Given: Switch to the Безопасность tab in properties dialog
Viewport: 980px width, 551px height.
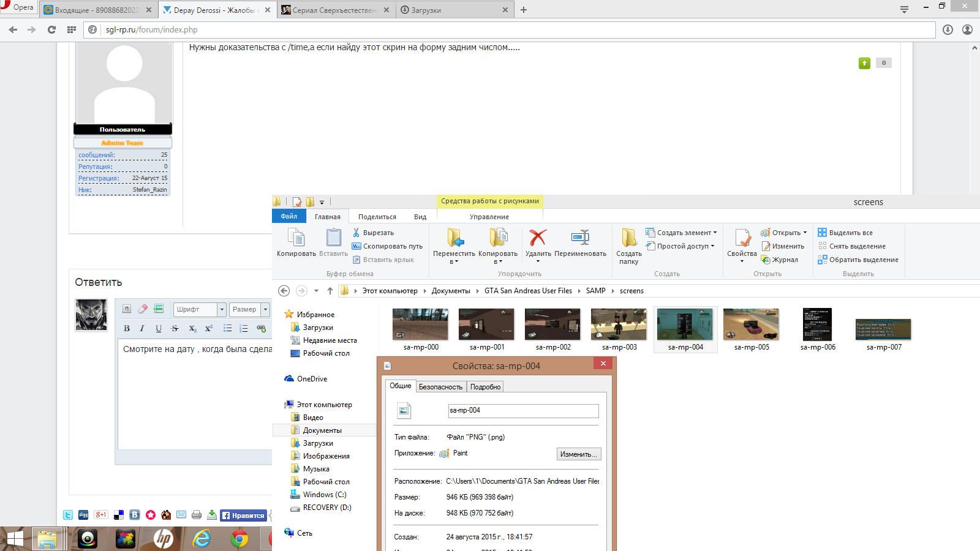Looking at the screenshot, I should click(440, 387).
